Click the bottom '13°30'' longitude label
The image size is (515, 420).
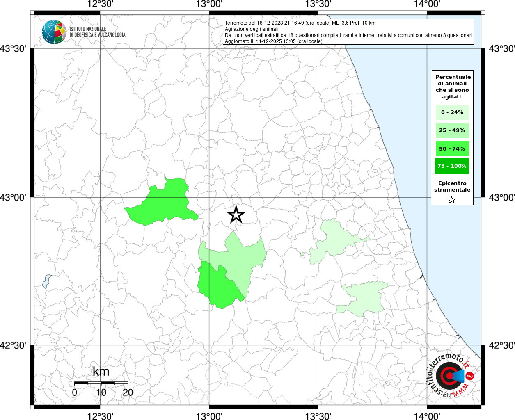point(318,416)
